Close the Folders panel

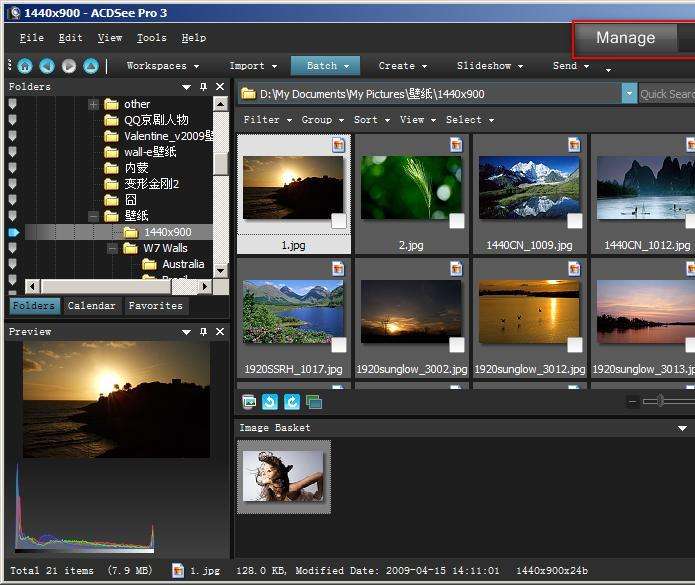[220, 86]
